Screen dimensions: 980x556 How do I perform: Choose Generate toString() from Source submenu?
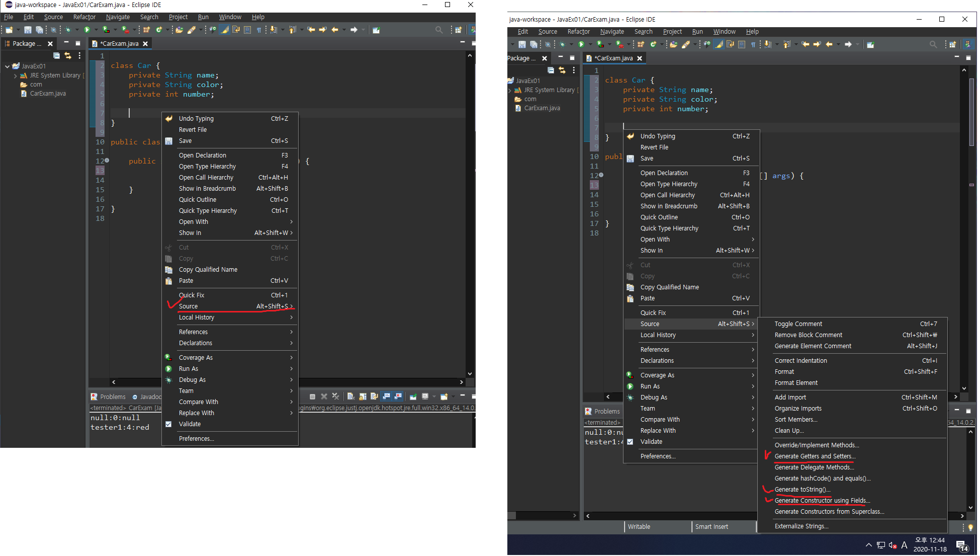[x=802, y=490]
